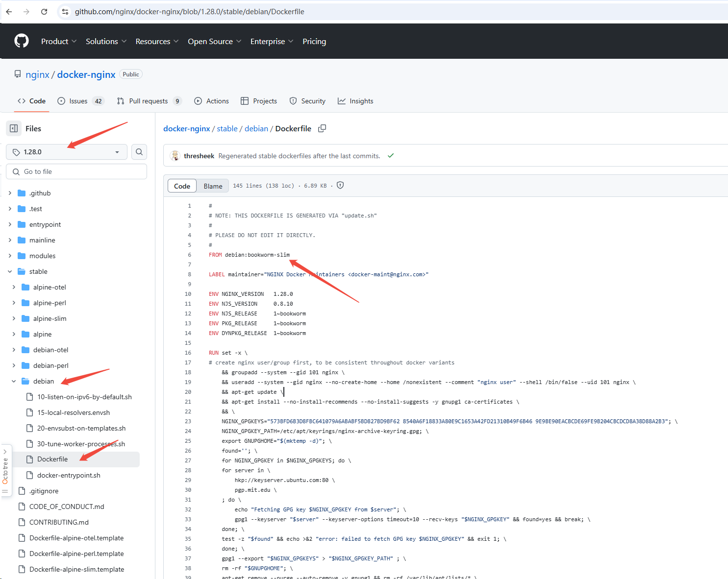728x579 pixels.
Task: Click the browser address bar URL
Action: click(190, 12)
